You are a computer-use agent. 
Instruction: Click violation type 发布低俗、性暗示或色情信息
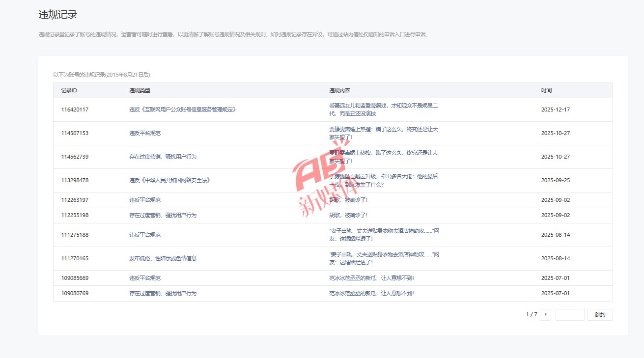pyautogui.click(x=163, y=258)
